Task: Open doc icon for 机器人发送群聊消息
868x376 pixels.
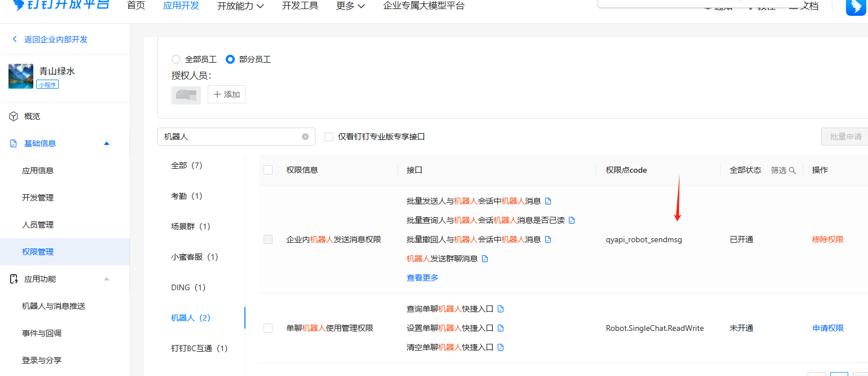Action: (x=485, y=259)
